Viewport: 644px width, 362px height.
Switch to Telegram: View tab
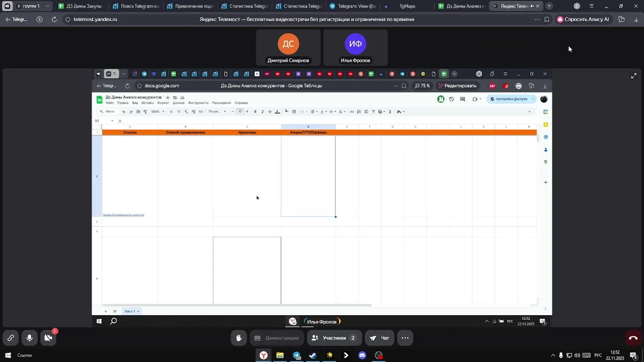pos(353,6)
